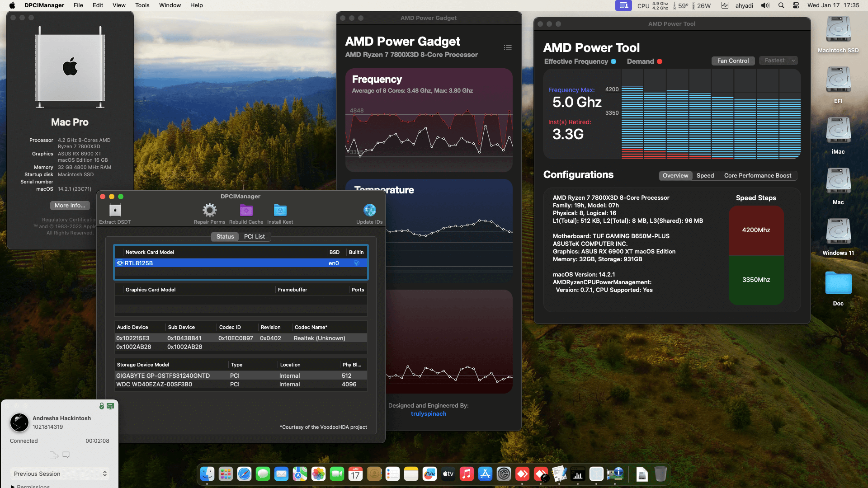Click the Rebuild Cache icon
The width and height of the screenshot is (868, 488).
(x=246, y=210)
